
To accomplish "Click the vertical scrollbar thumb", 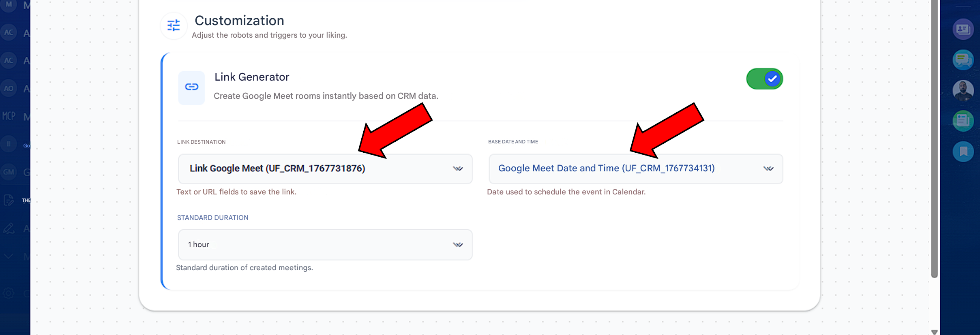I will 935,138.
